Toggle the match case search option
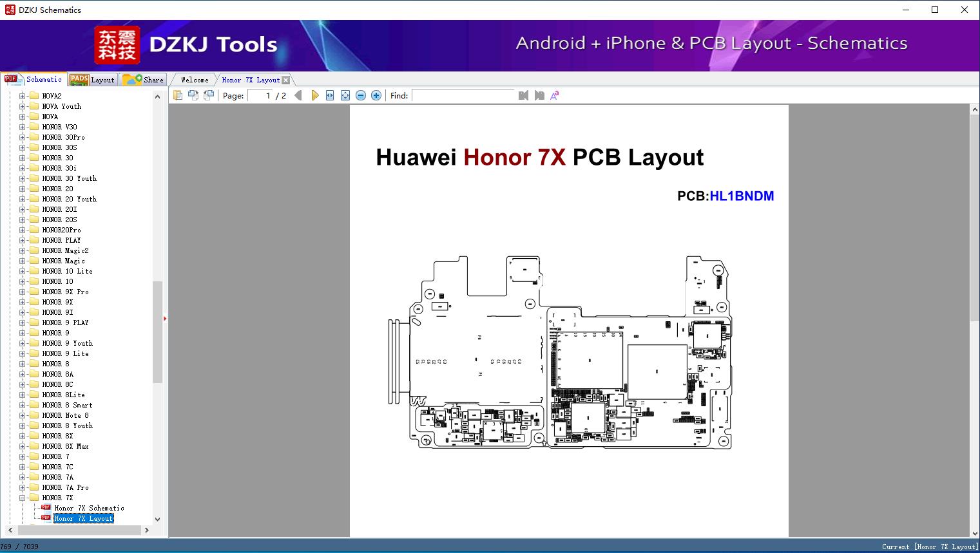 tap(555, 95)
